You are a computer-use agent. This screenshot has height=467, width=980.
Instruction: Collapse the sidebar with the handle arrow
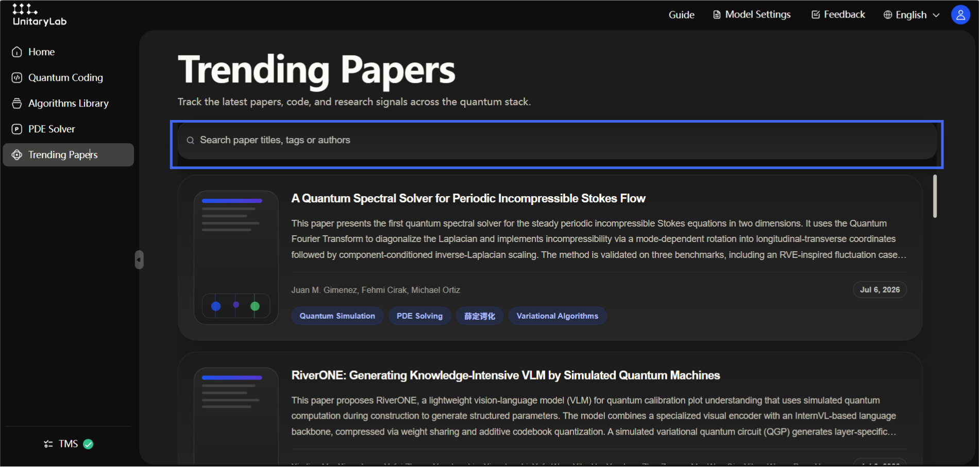(139, 260)
